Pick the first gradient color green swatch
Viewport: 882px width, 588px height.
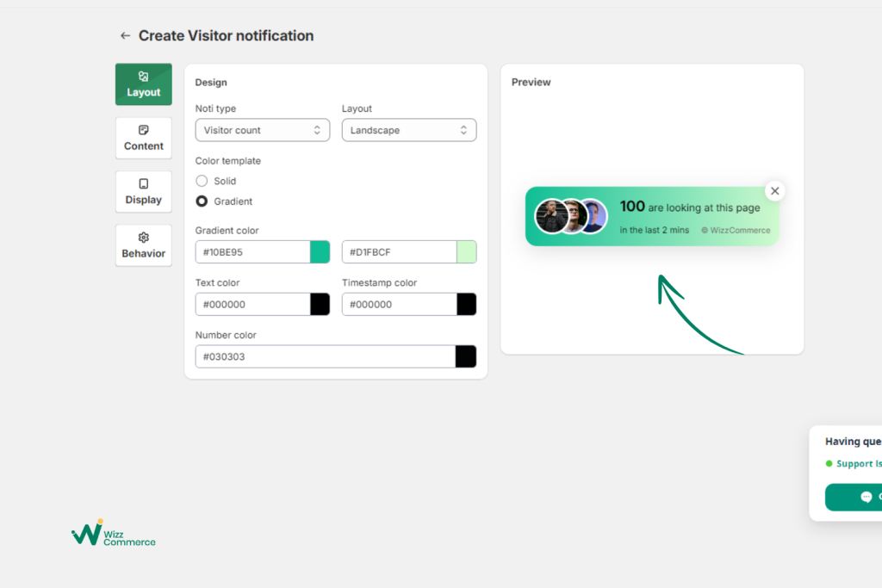click(320, 252)
